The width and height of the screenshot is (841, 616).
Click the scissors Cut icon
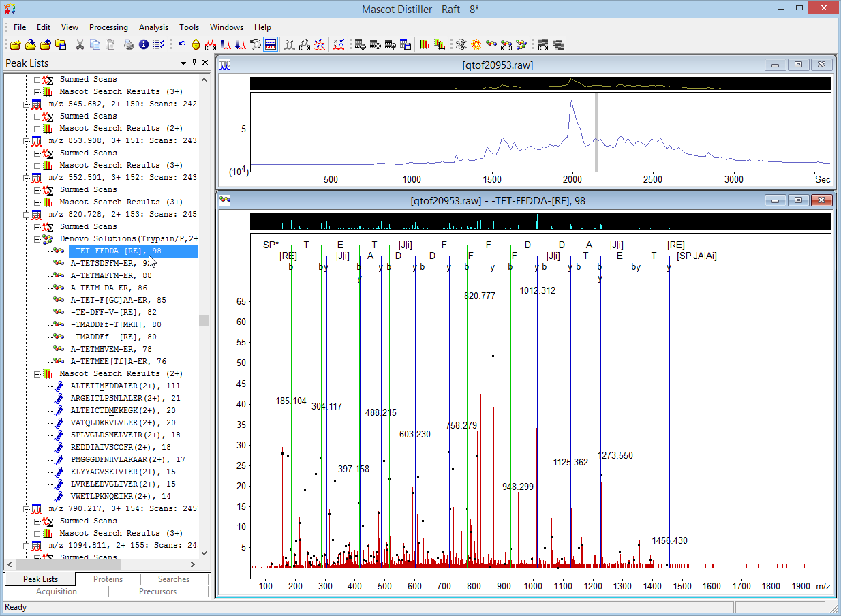coord(80,45)
